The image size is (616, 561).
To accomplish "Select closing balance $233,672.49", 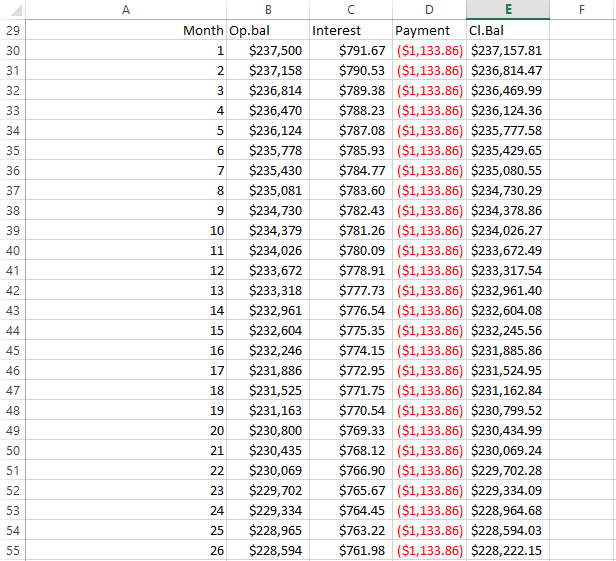I will 508,250.
